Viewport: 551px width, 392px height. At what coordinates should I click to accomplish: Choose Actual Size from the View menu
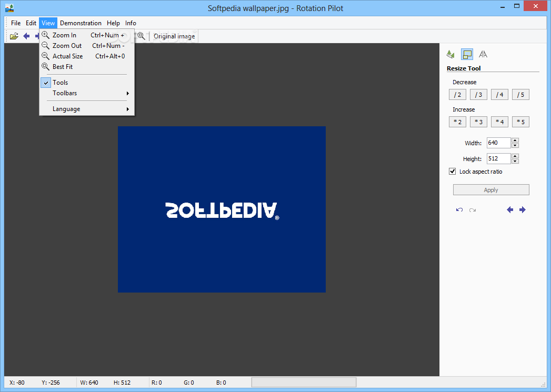[x=87, y=56]
